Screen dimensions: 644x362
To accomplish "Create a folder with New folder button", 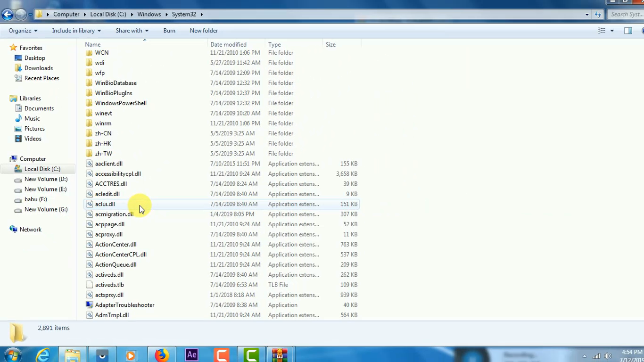I will pos(204,31).
